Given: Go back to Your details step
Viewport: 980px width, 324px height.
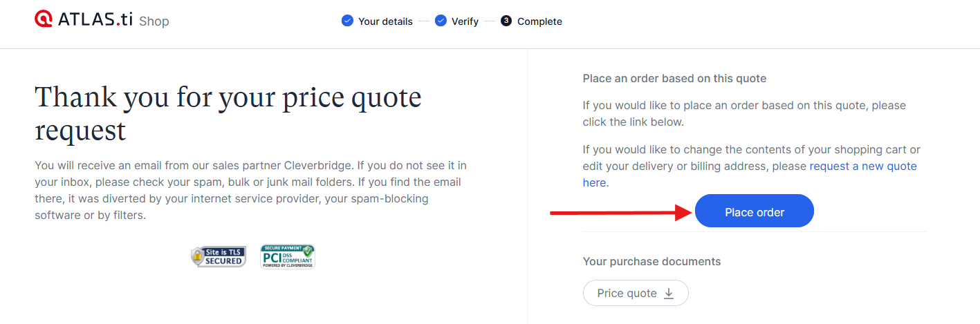Looking at the screenshot, I should (385, 21).
